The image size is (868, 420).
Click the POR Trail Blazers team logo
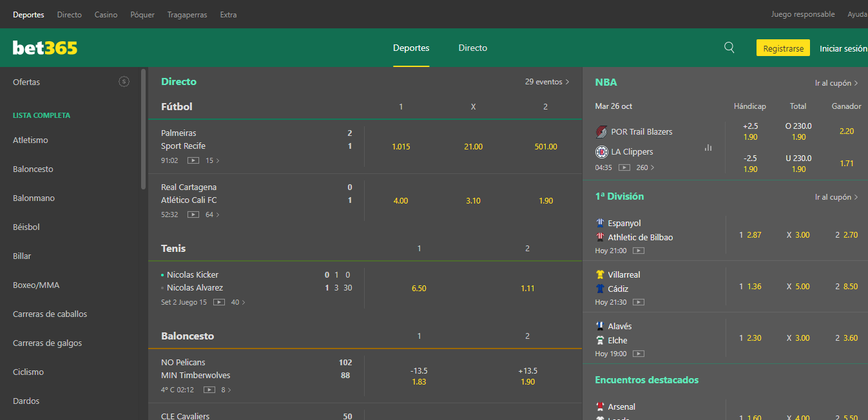coord(601,131)
